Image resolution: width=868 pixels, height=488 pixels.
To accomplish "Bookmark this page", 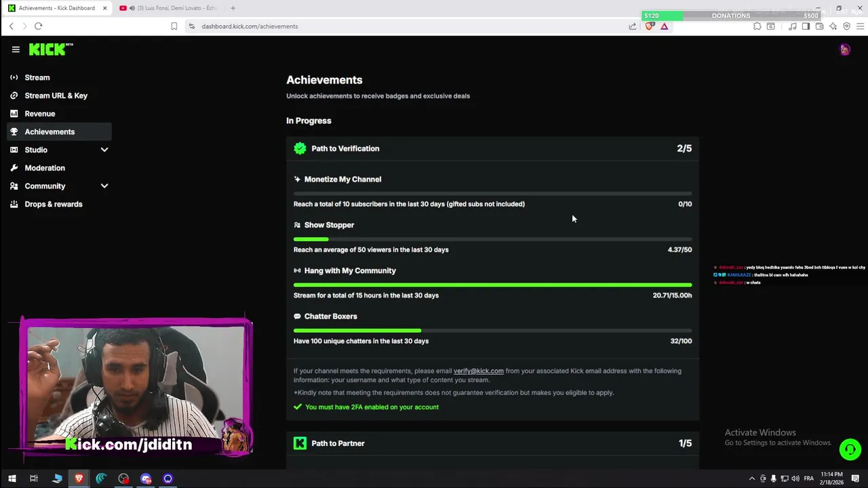I will click(x=174, y=26).
